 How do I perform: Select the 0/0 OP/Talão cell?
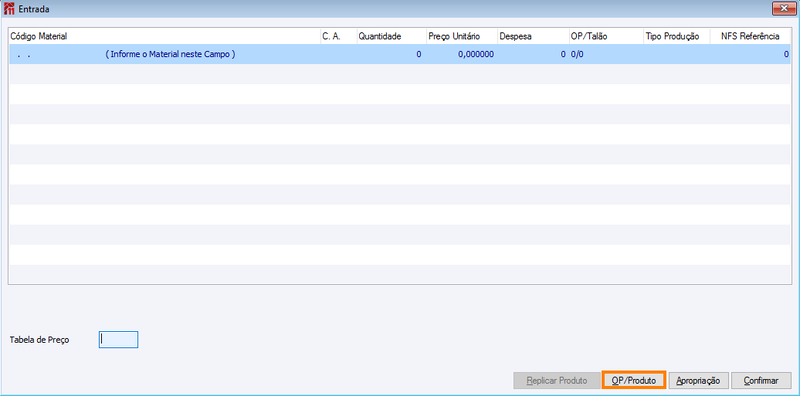pos(606,54)
